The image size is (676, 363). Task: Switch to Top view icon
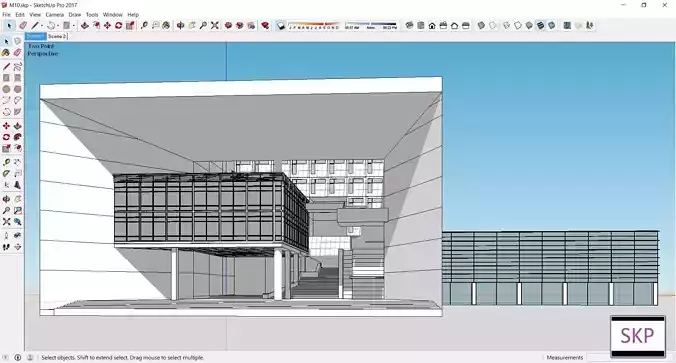(x=421, y=26)
